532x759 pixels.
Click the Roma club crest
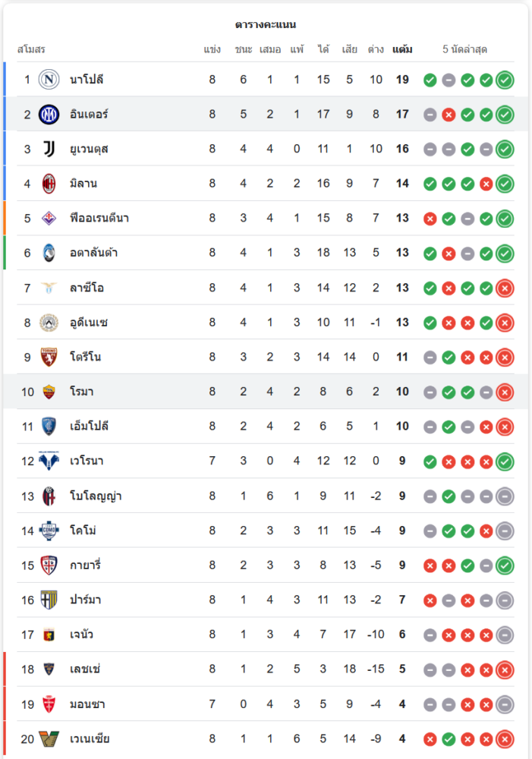[x=49, y=392]
